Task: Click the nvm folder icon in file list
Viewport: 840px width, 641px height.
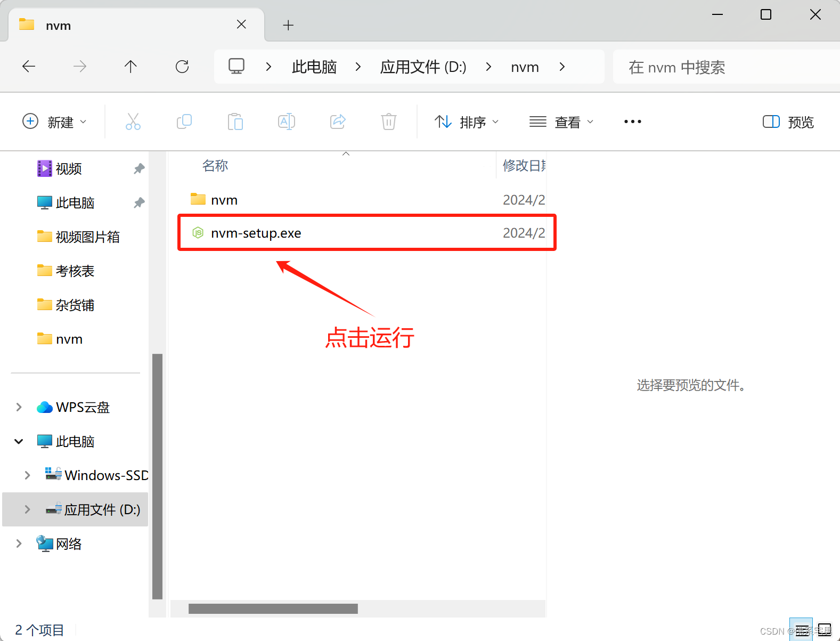Action: [x=198, y=199]
